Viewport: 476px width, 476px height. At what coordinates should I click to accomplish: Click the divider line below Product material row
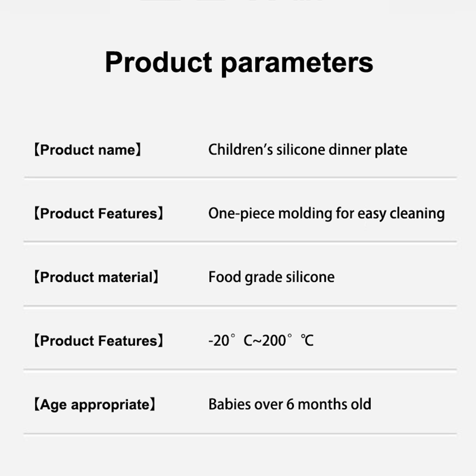[x=240, y=306]
